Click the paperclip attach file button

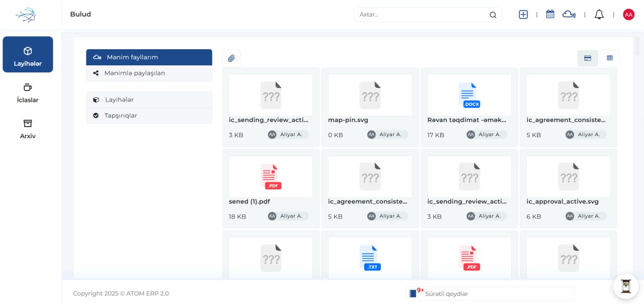231,58
